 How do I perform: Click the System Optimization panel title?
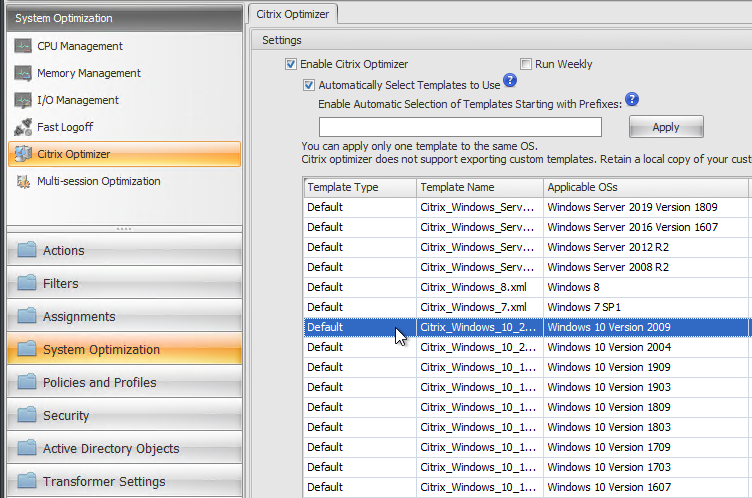125,18
